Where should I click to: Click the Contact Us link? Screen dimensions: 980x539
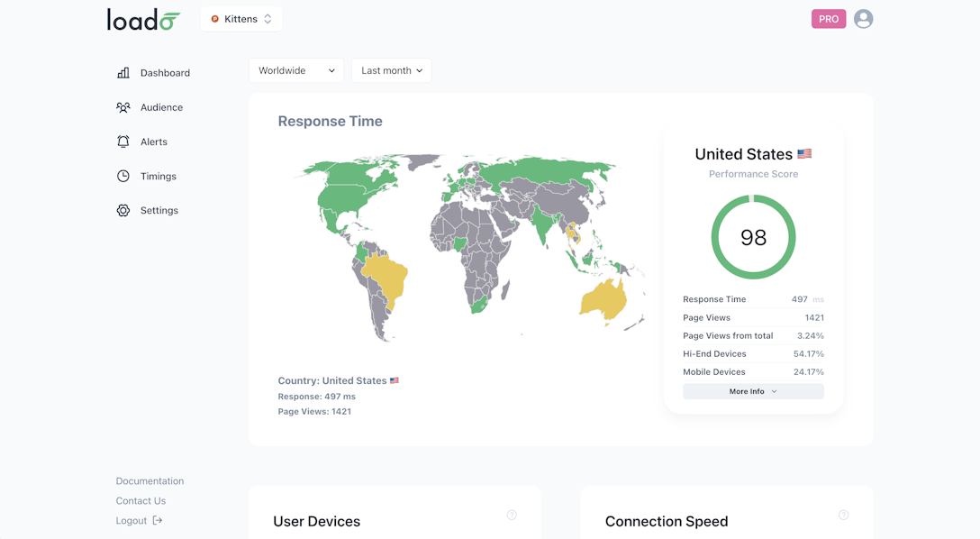click(x=141, y=500)
